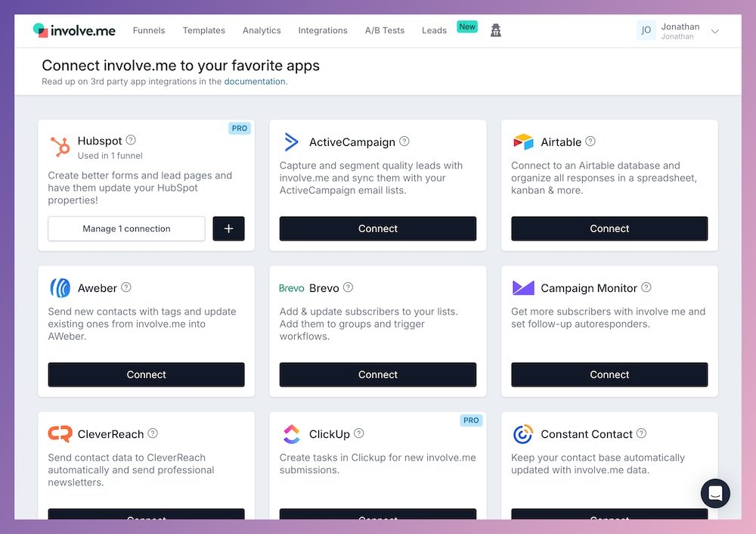This screenshot has width=756, height=534.
Task: Click the Airtable logo icon
Action: (524, 141)
